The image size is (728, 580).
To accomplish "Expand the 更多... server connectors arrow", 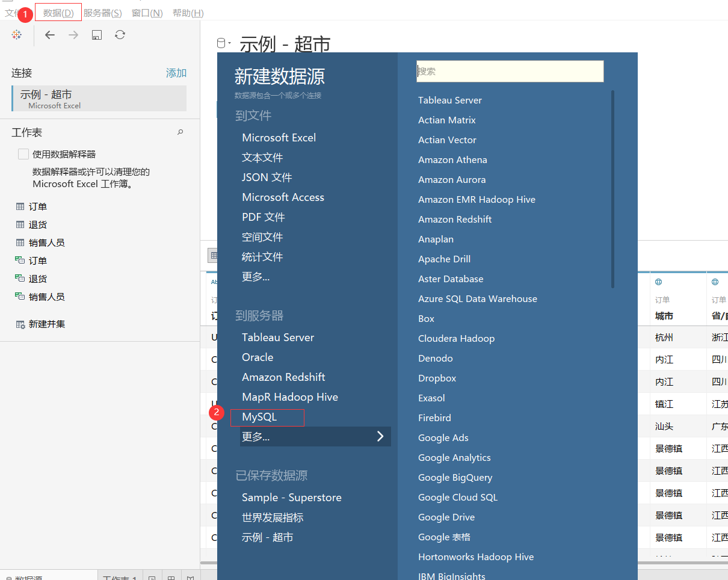I will [380, 436].
